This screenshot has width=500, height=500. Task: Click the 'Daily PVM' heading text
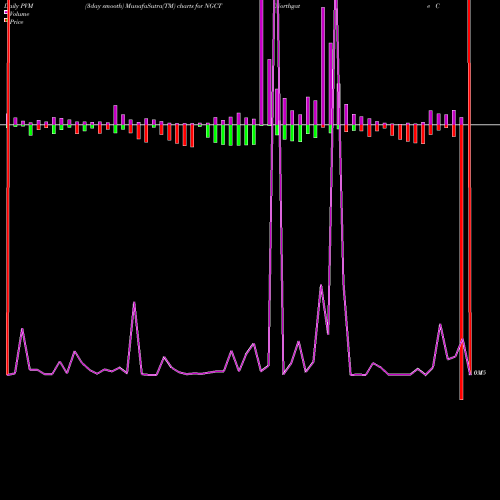coord(19,6)
